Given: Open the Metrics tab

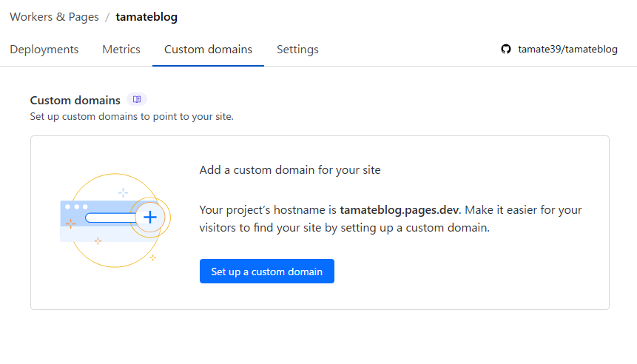Looking at the screenshot, I should [121, 50].
